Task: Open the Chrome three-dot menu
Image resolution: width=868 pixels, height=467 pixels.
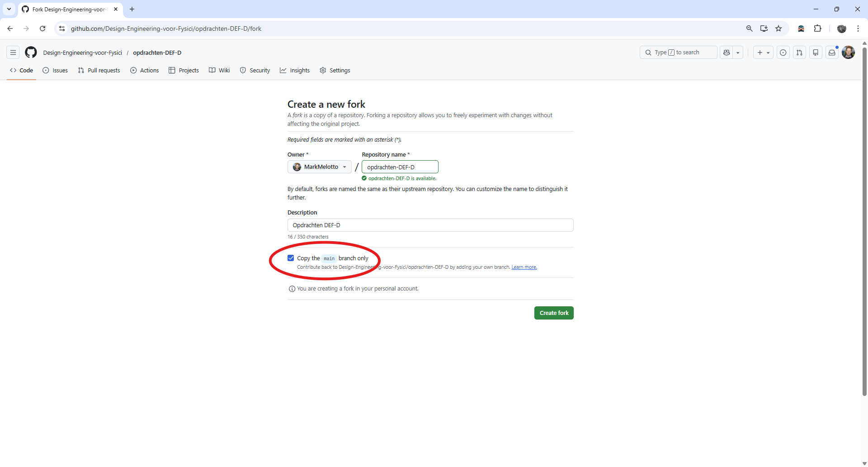Action: tap(858, 29)
